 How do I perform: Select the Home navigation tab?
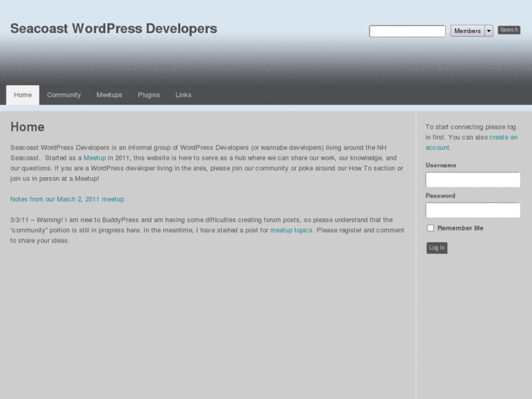pyautogui.click(x=23, y=94)
